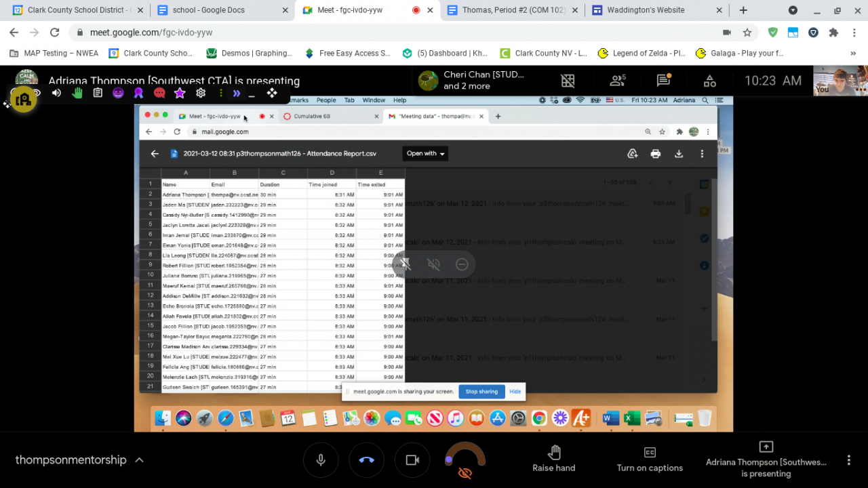Click Word icon in shared Mac dock
Screen dimensions: 868x488
click(x=610, y=418)
